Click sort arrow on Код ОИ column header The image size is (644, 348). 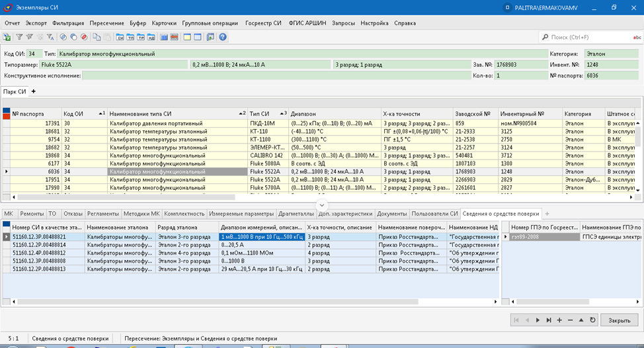(x=101, y=113)
